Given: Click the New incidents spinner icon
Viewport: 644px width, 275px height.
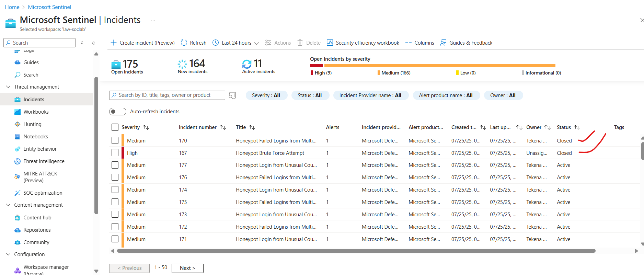Looking at the screenshot, I should click(182, 64).
